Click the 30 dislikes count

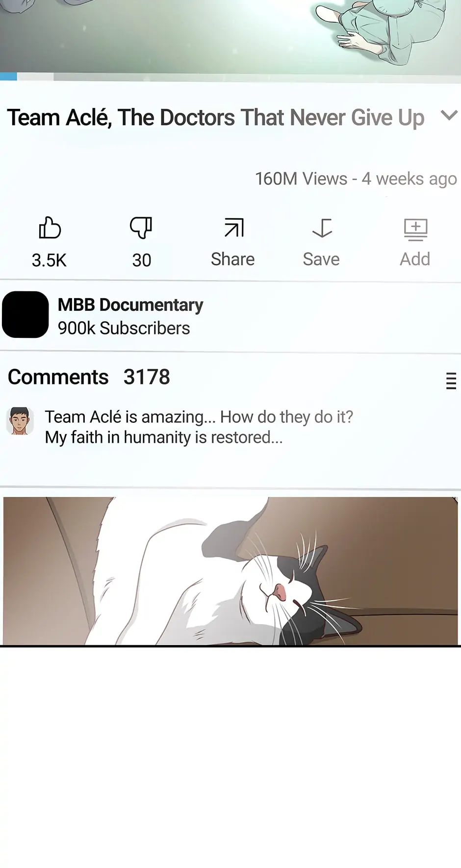coord(142,260)
